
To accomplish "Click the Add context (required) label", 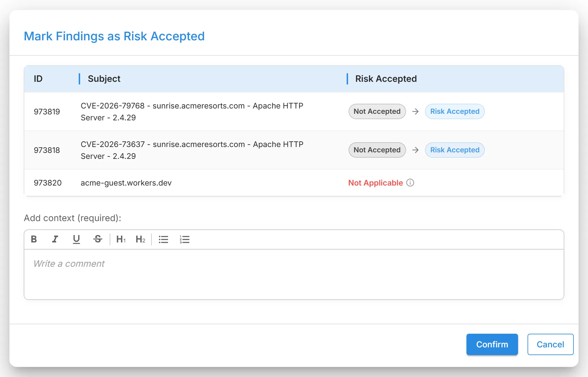I will (73, 218).
